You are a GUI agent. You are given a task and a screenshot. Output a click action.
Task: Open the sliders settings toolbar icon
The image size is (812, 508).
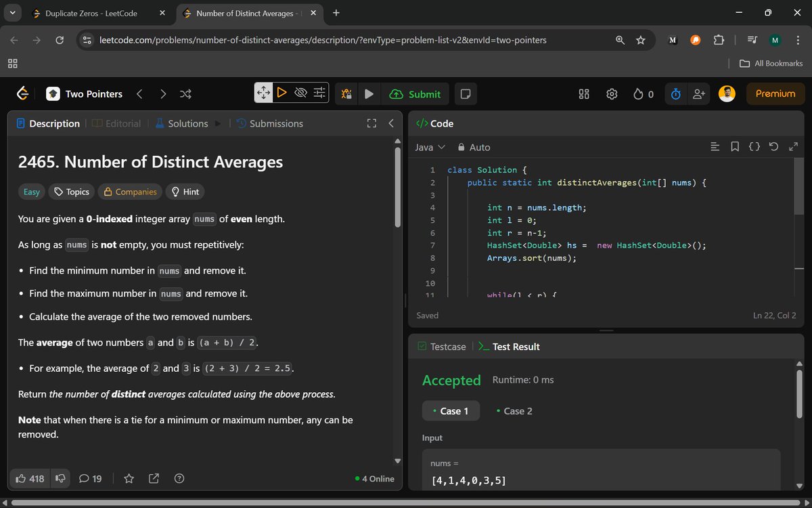pyautogui.click(x=319, y=92)
